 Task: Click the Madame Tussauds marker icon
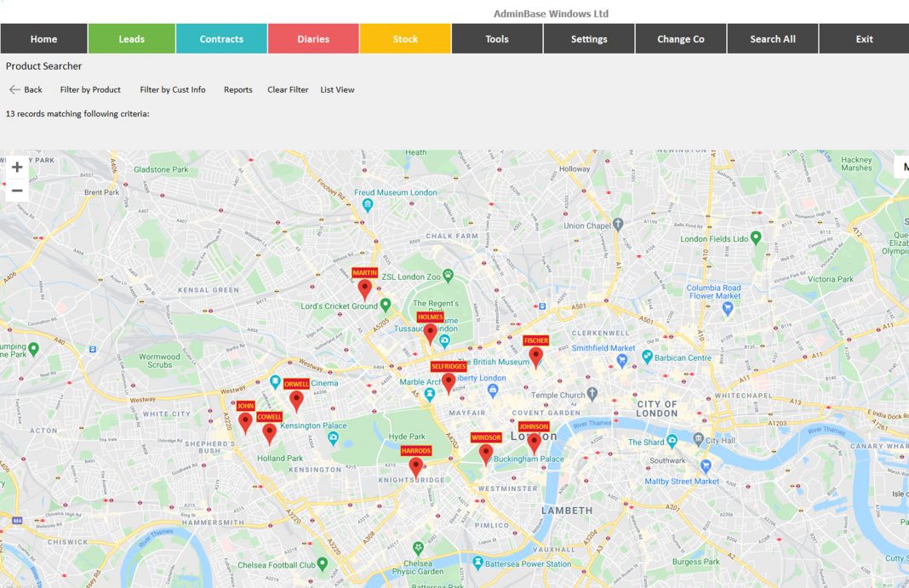tap(444, 341)
